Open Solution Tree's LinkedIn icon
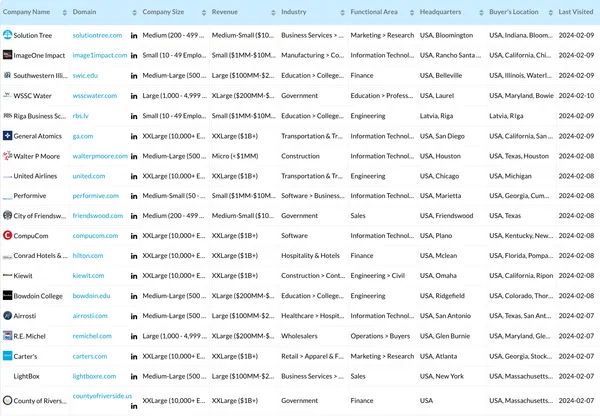 tap(135, 35)
